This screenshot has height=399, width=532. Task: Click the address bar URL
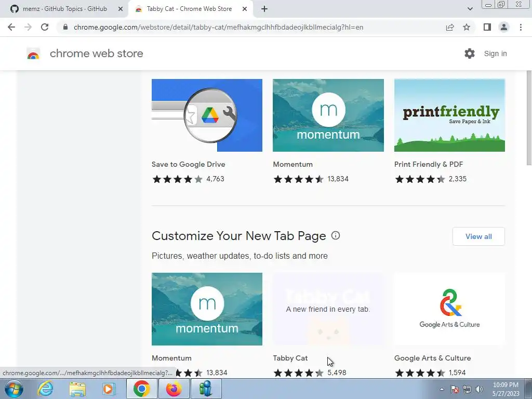218,27
